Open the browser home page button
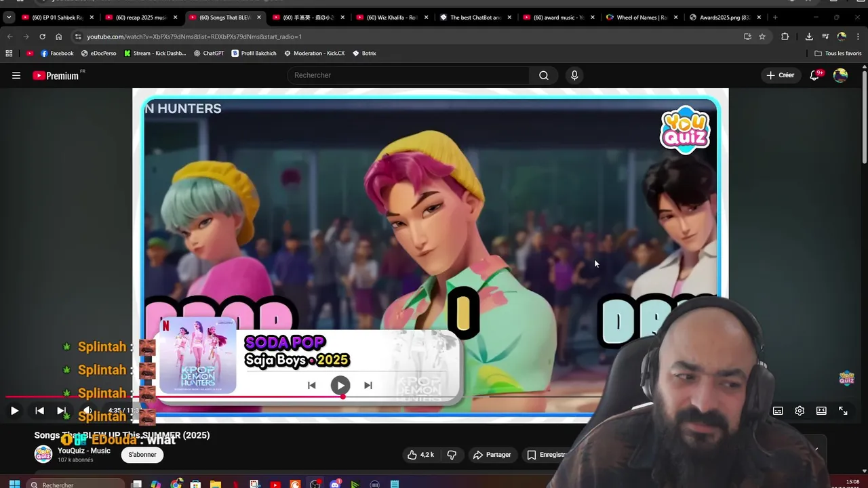Viewport: 868px width, 488px height. click(x=59, y=37)
